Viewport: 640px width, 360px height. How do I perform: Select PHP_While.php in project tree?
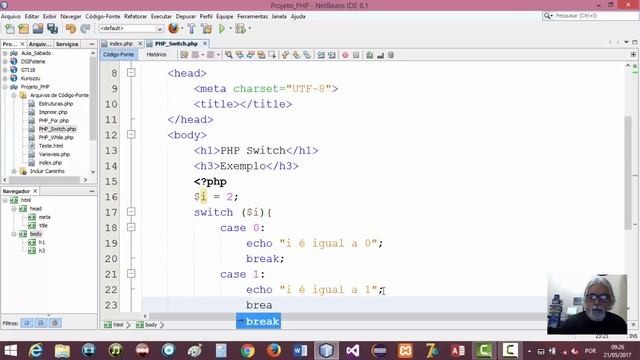56,137
